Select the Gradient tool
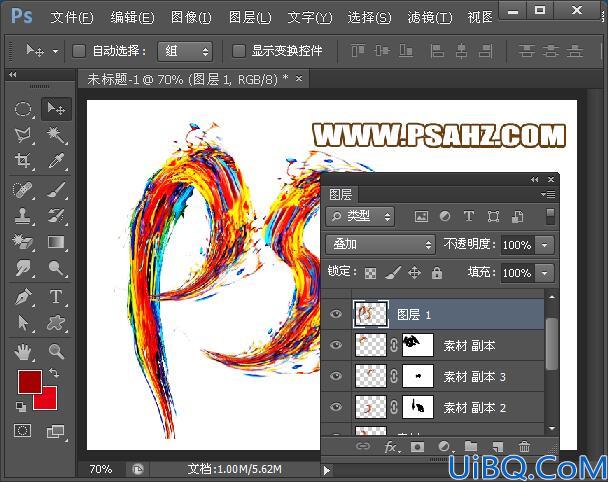Viewport: 608px width, 482px height. [56, 242]
